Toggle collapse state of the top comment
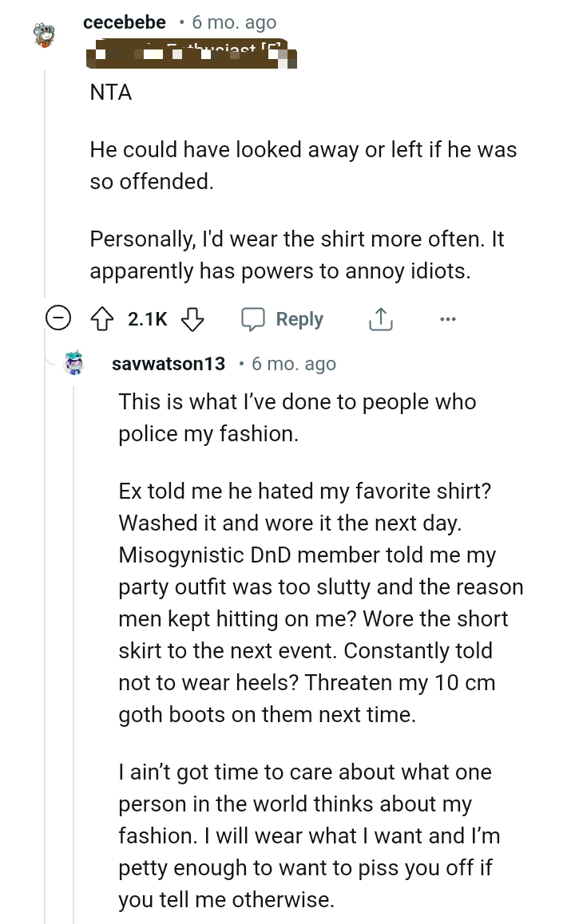The height and width of the screenshot is (924, 575). 57,318
